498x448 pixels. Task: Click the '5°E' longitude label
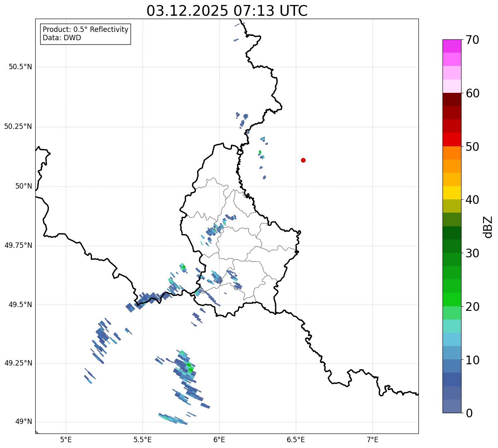(66, 439)
